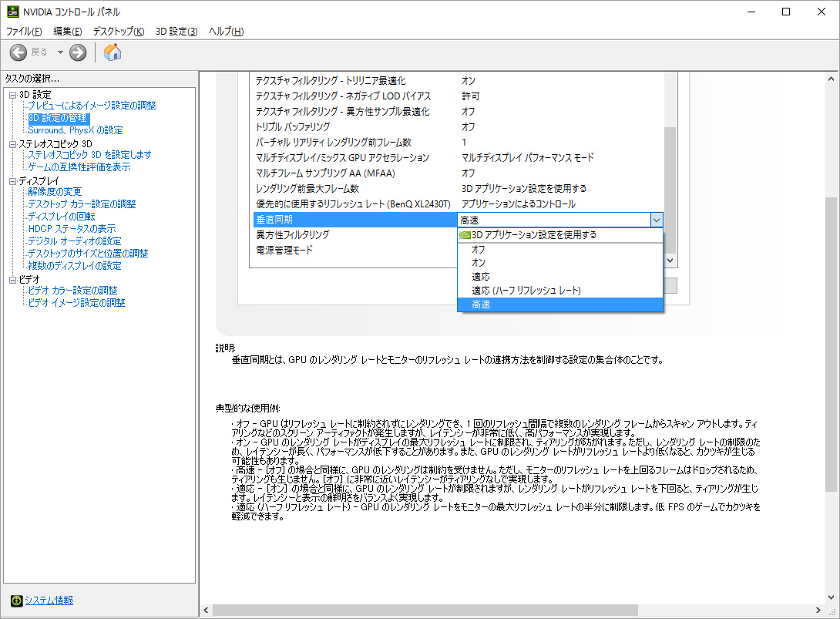Open プレビューによるイメージ設定の調整
840x619 pixels.
92,106
